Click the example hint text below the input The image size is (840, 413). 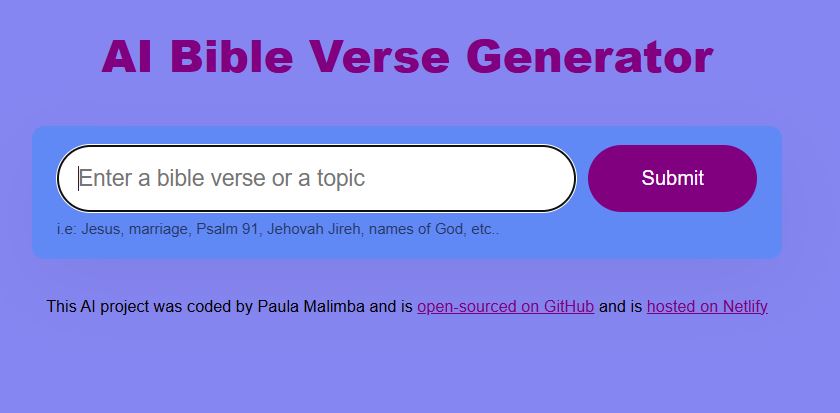[278, 229]
